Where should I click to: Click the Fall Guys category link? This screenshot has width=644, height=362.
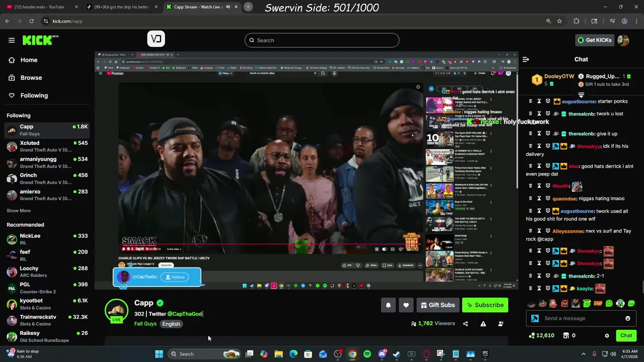point(145,324)
